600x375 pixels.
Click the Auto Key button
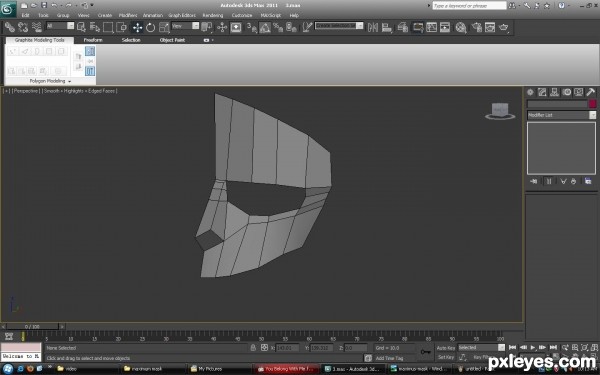pos(446,348)
